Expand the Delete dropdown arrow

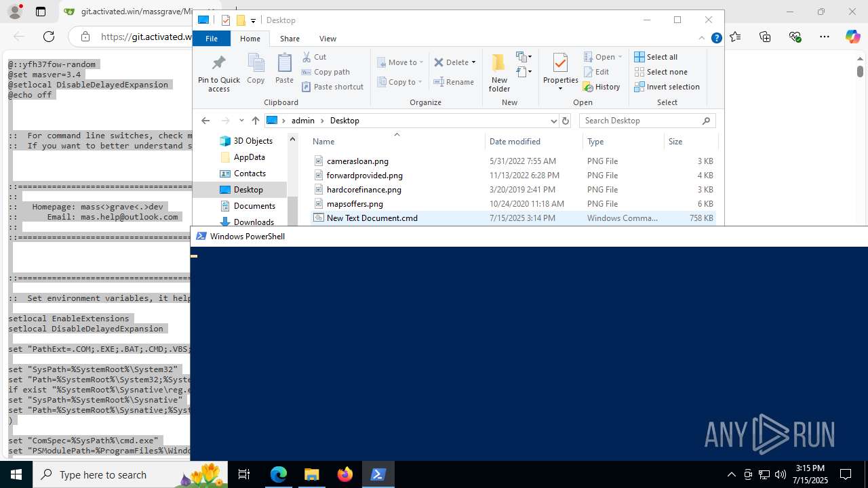click(473, 62)
